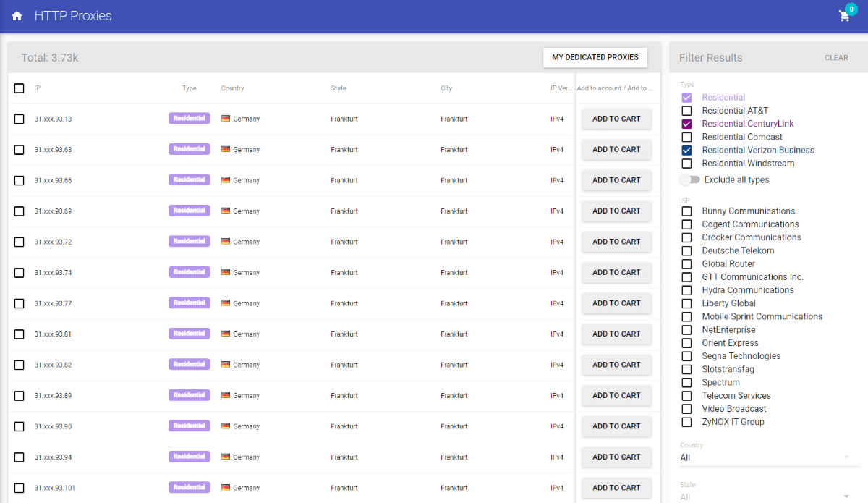Click Add to Cart for 31.xxx.93.77
This screenshot has height=503, width=868.
tap(616, 303)
